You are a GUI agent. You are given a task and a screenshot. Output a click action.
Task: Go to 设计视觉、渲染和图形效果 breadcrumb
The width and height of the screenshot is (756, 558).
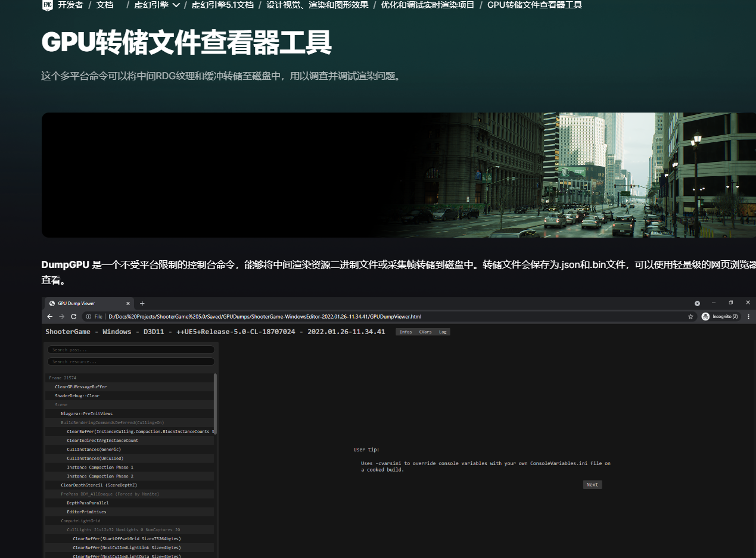tap(316, 5)
